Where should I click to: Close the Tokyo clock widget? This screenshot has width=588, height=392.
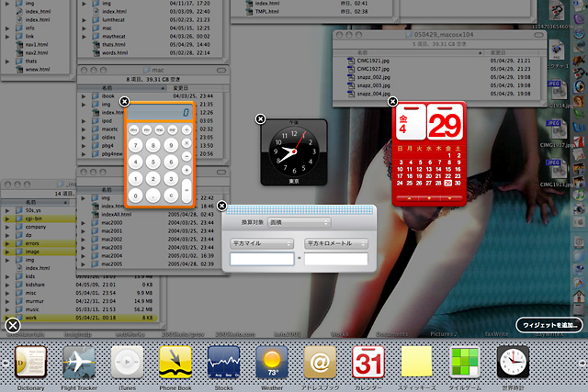pyautogui.click(x=260, y=119)
